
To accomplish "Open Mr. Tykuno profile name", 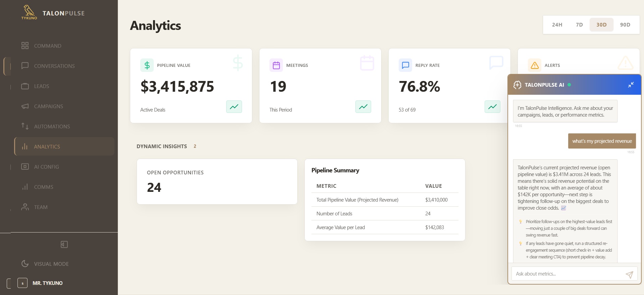I will click(48, 283).
